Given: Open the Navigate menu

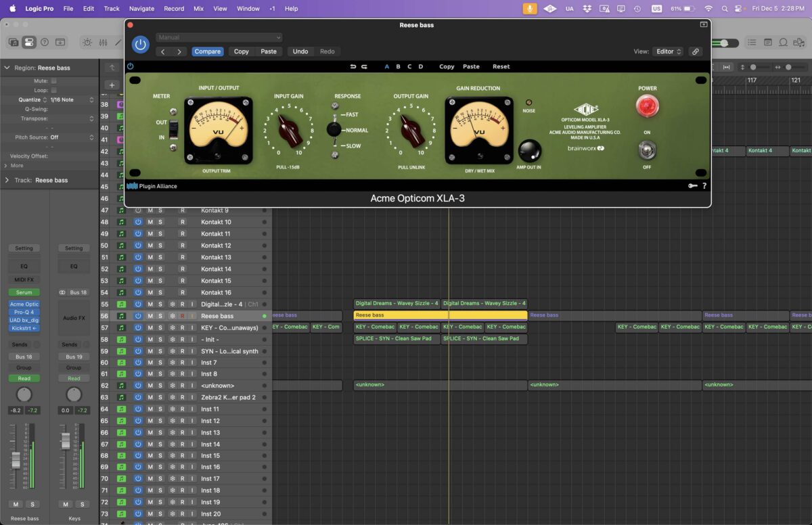Looking at the screenshot, I should click(141, 9).
